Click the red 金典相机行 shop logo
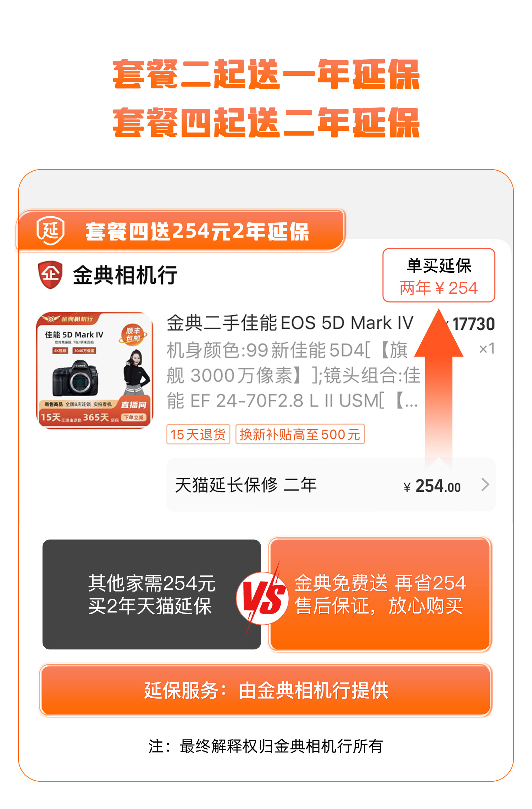Screen dimensions: 532x809 tap(50, 275)
